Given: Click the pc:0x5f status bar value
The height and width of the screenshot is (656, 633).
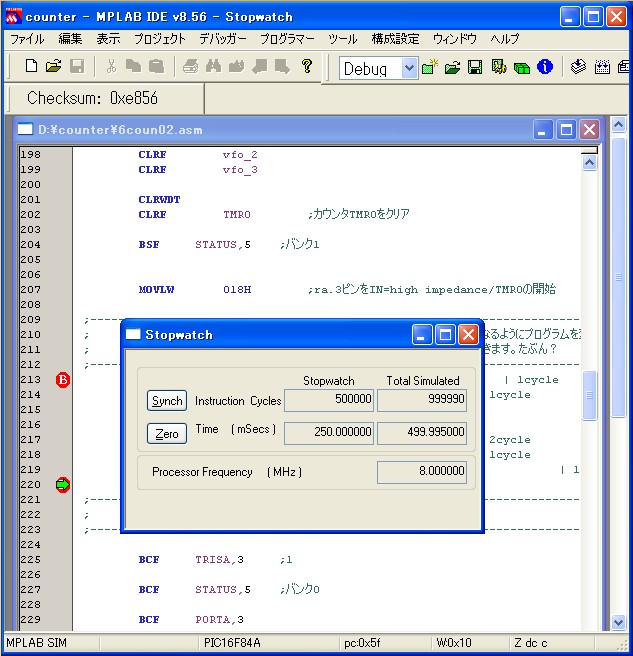Looking at the screenshot, I should click(362, 643).
